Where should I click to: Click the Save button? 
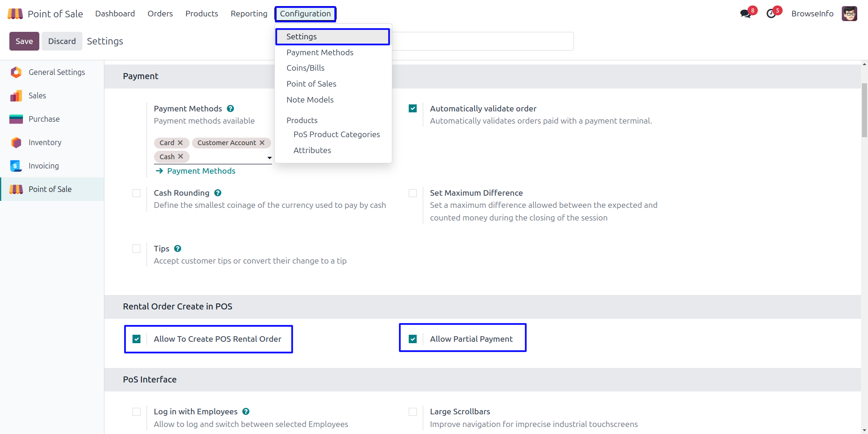[24, 41]
